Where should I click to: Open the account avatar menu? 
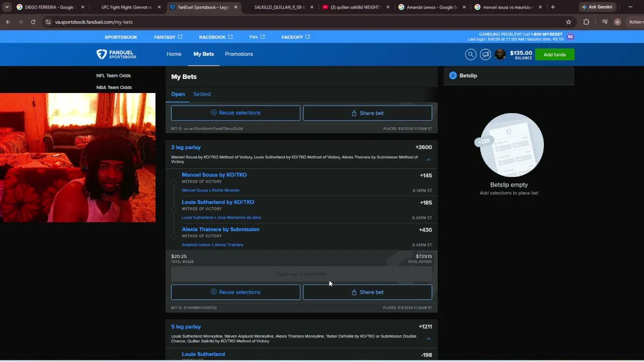coord(500,54)
